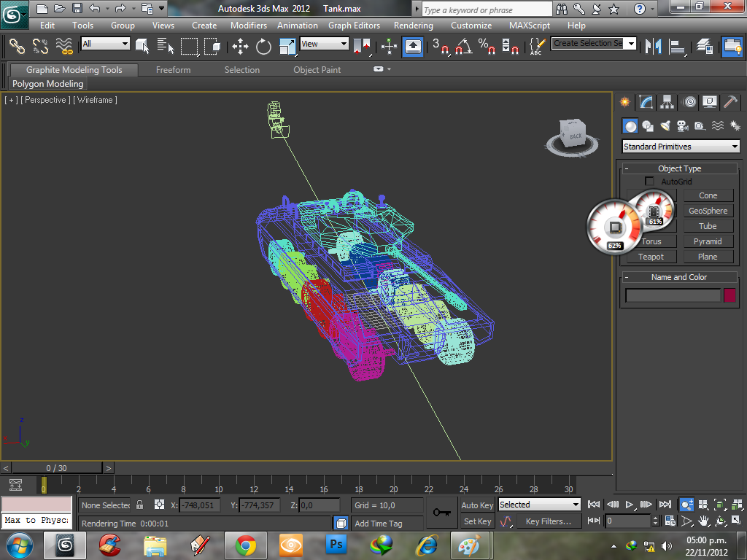
Task: Create a GeoSphere primitive
Action: 708,211
